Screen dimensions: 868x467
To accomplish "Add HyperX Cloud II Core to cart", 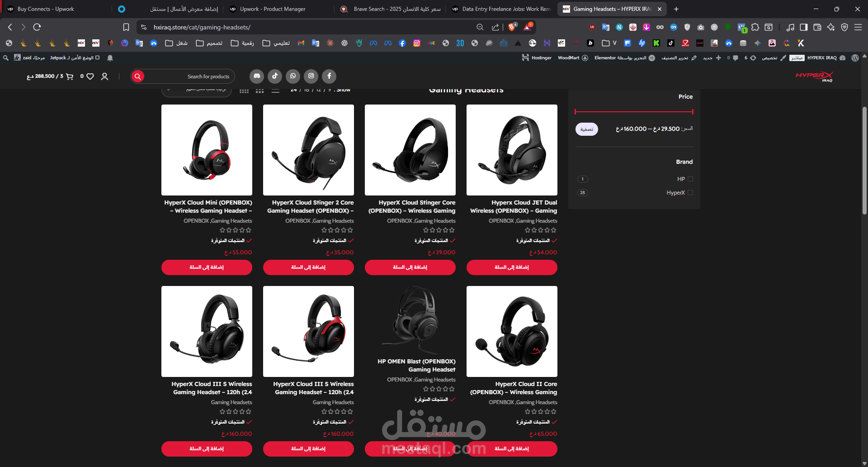I will point(512,449).
